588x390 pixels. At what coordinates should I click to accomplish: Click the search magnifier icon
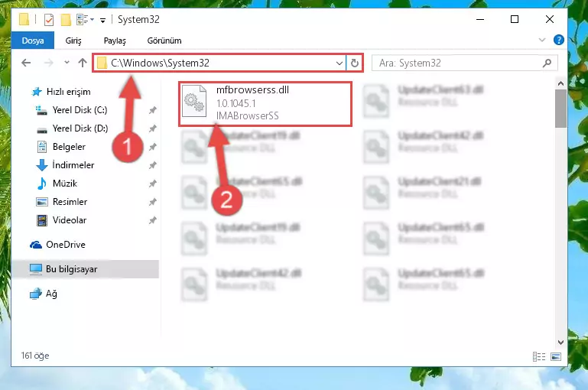point(547,63)
